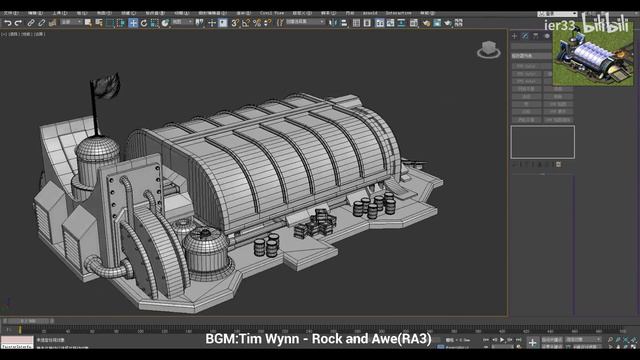Click the Redo arrow icon
Viewport: 640px width, 360px height.
(18, 23)
